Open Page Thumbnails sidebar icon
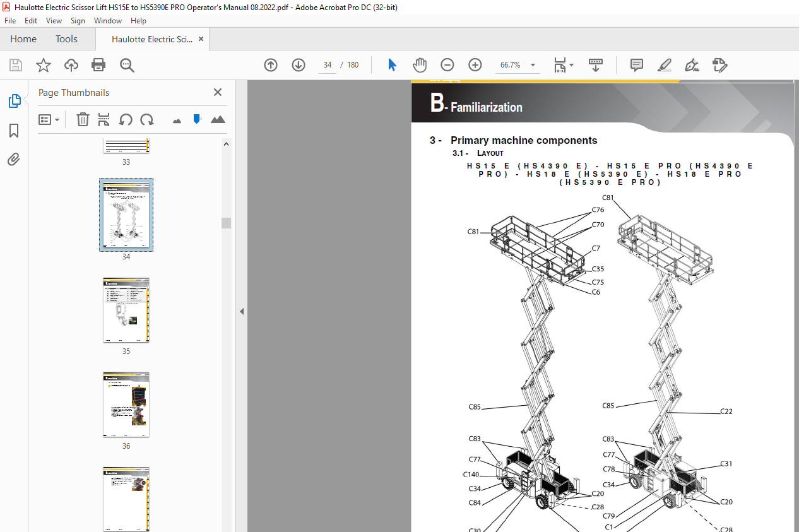 [14, 101]
